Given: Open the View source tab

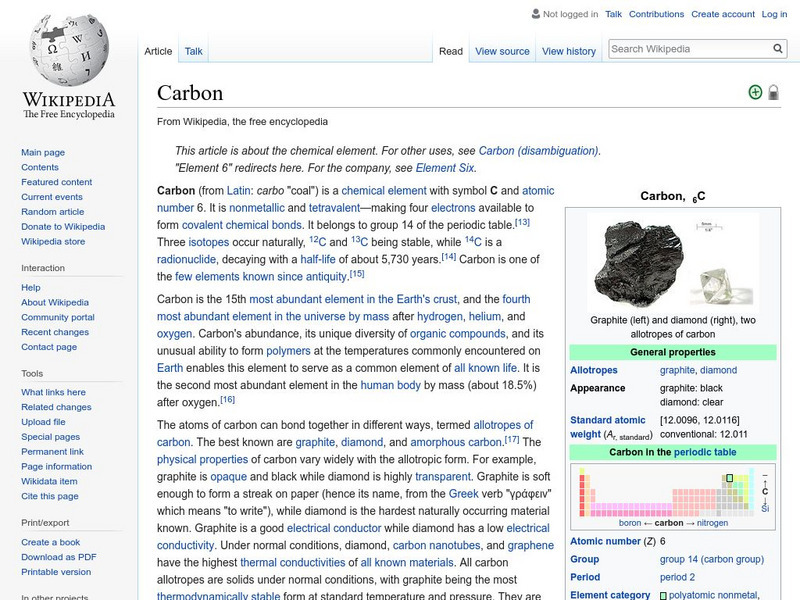Looking at the screenshot, I should pyautogui.click(x=503, y=51).
